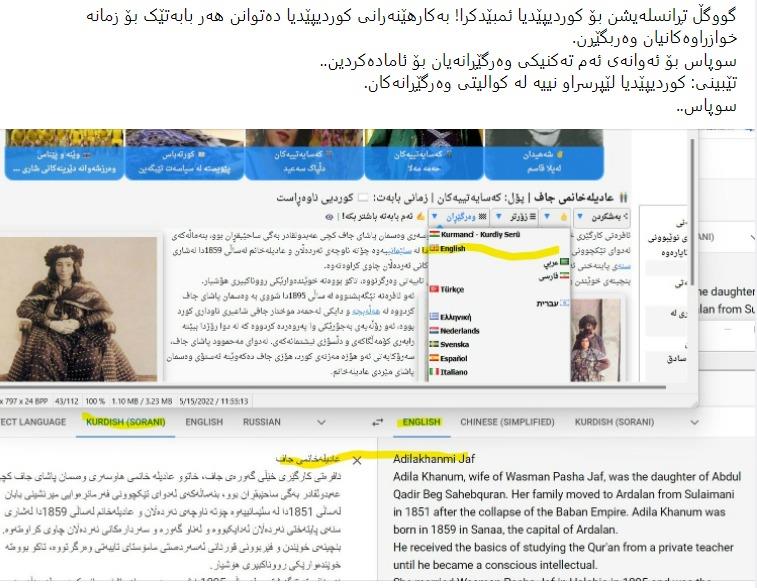
Task: Switch source language to Russian
Action: 262,422
